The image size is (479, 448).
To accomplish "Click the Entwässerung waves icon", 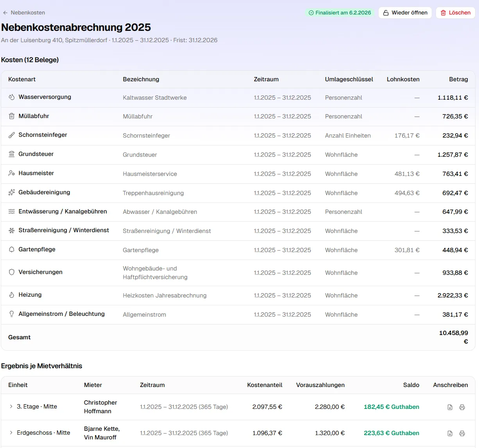I will point(12,211).
